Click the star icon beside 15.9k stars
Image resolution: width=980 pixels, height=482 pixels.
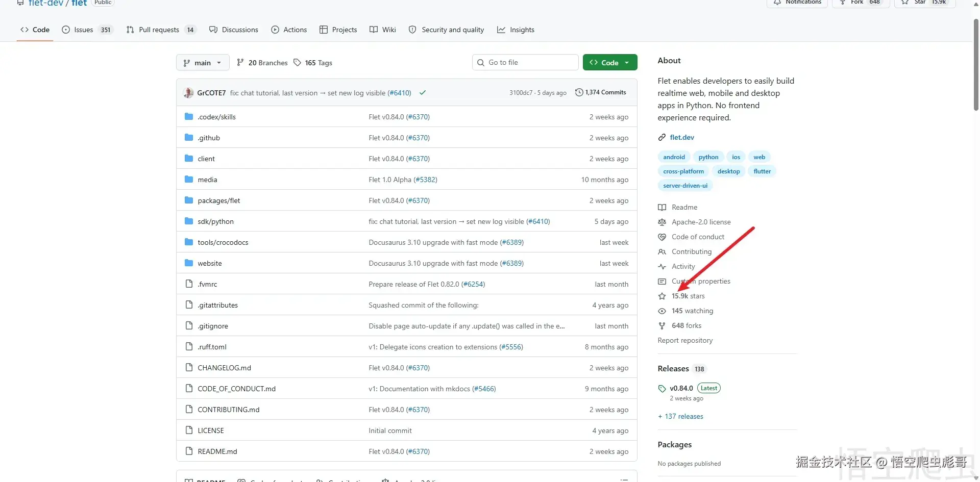tap(662, 296)
